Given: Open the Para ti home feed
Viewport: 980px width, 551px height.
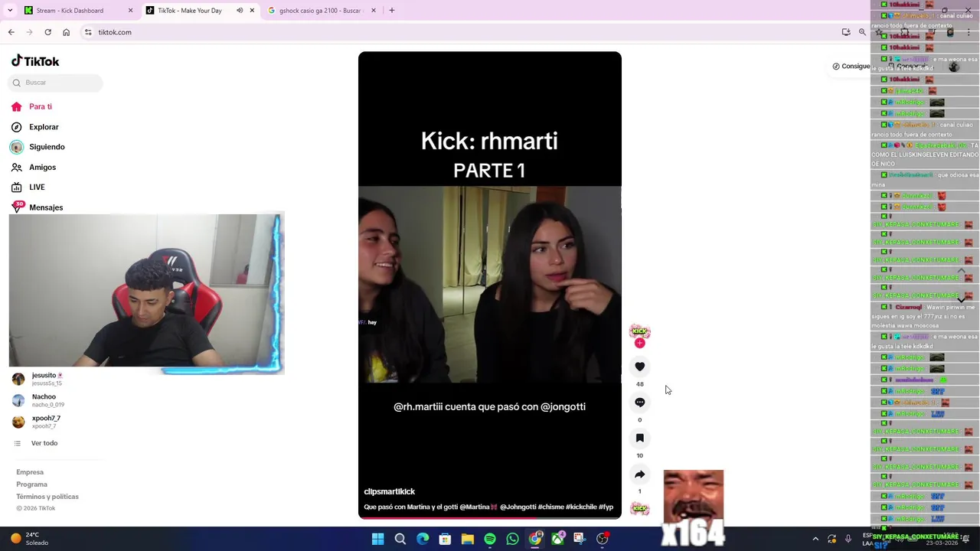Looking at the screenshot, I should point(31,106).
